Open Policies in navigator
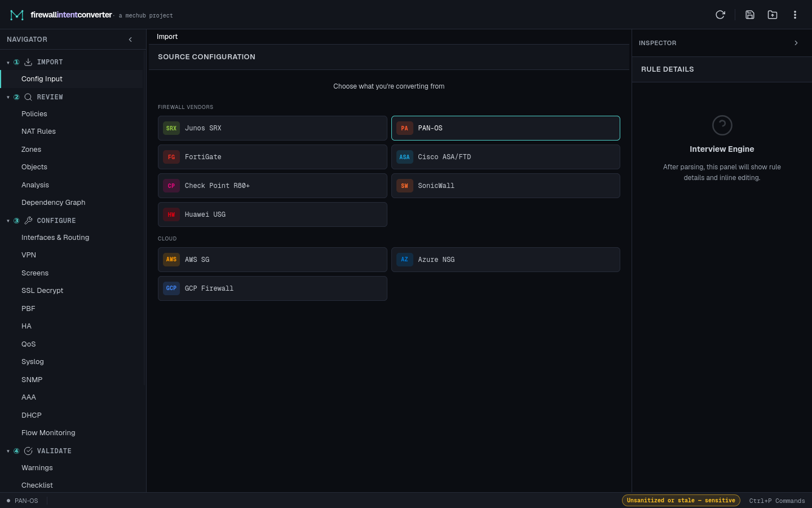 [x=73, y=114]
